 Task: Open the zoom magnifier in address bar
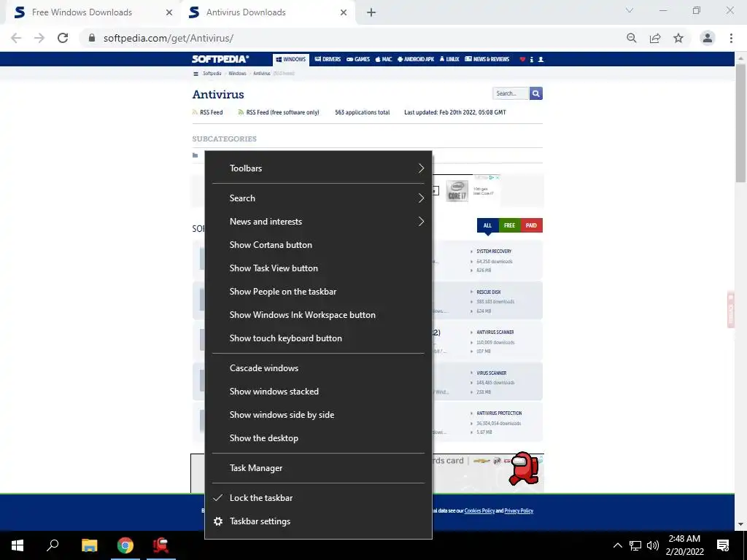pos(632,38)
